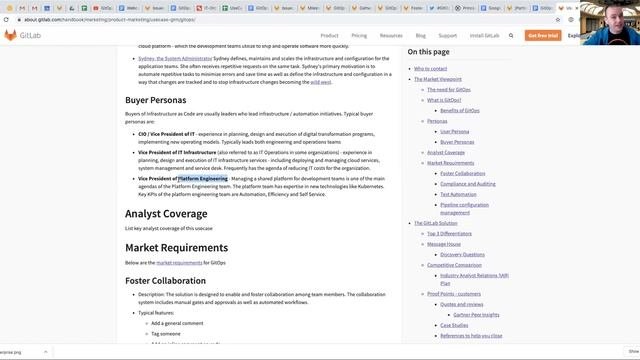
Task: Click 'CIO / Vice President of IT' text
Action: point(167,134)
